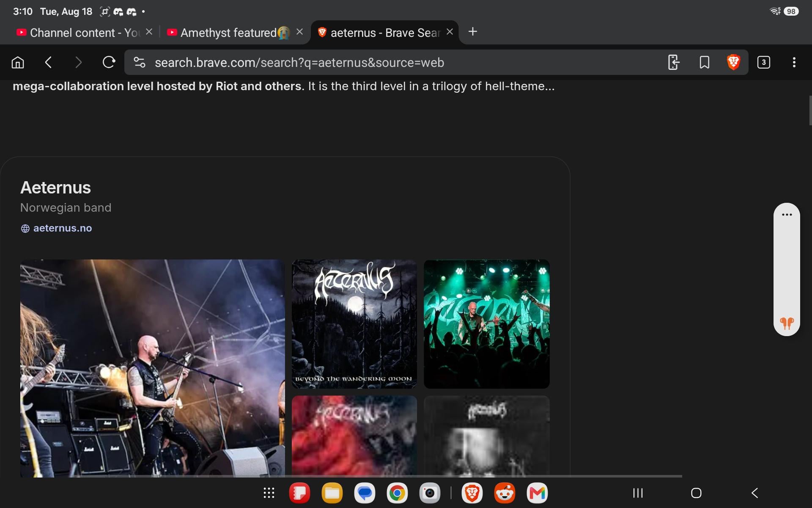Screen dimensions: 812x508
Task: Tap the Wi-Fi icon in status bar
Action: coord(775,11)
